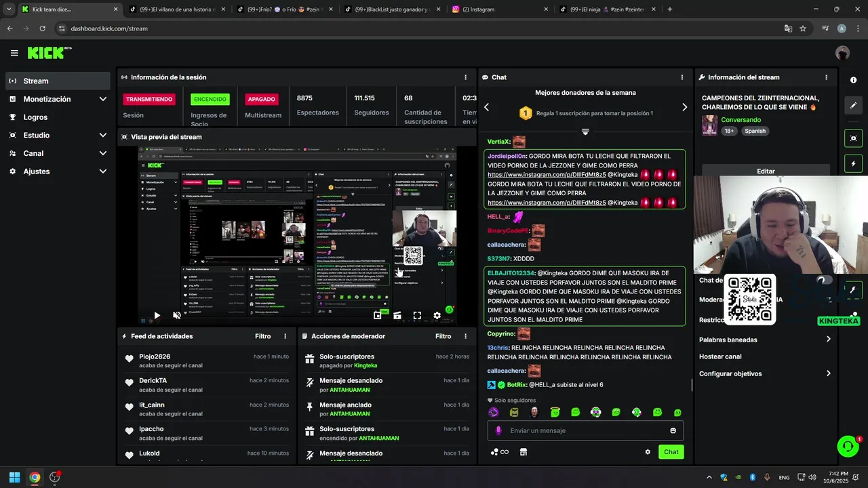This screenshot has height=488, width=868.
Task: Select the DerickTA follow activity
Action: [x=206, y=385]
